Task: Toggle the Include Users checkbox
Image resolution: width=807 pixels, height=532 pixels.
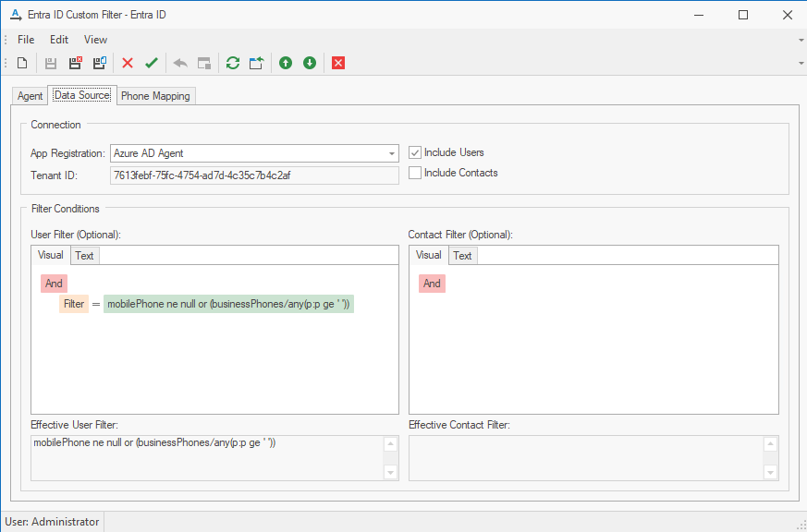Action: coord(415,152)
